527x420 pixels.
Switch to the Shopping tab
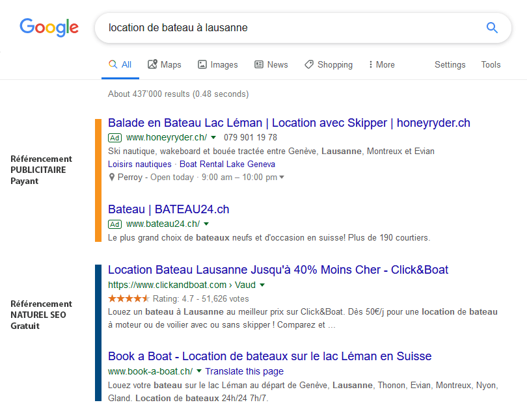pos(329,64)
